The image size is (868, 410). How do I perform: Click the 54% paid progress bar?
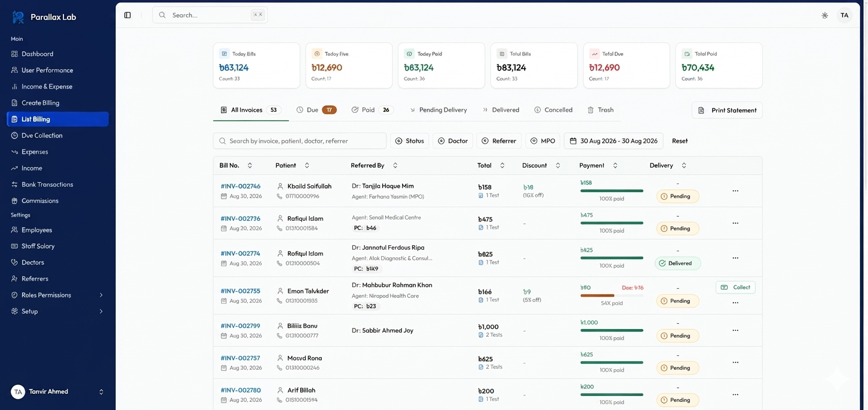[611, 296]
